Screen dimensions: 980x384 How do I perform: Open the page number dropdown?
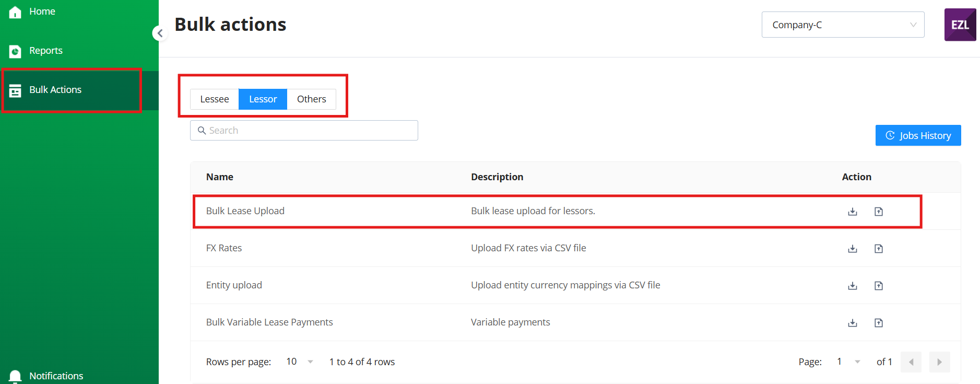pyautogui.click(x=848, y=362)
